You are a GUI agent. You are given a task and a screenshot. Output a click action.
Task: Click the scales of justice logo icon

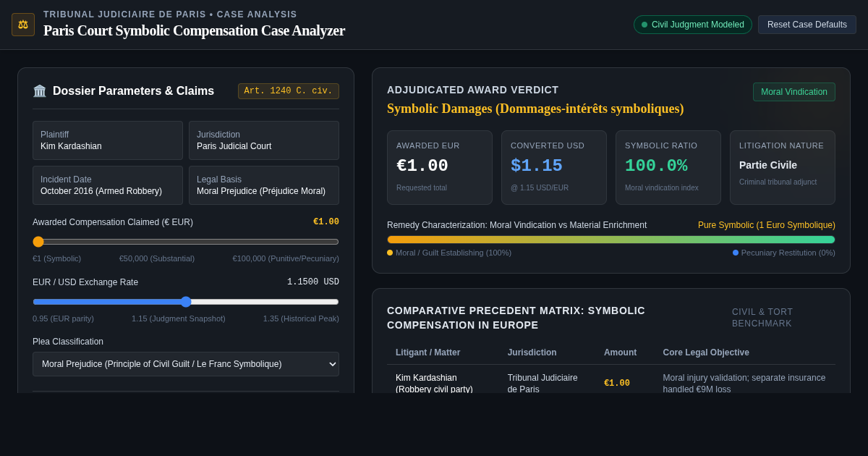23,25
